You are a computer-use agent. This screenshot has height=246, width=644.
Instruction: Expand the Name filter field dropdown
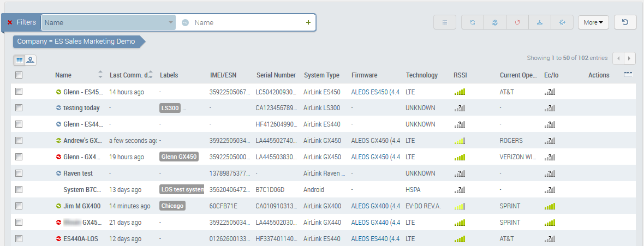click(171, 22)
